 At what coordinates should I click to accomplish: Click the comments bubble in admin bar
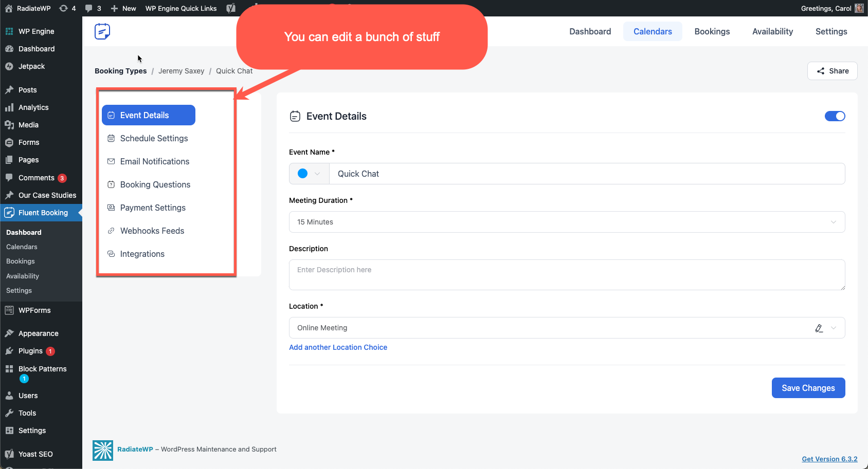pos(93,8)
